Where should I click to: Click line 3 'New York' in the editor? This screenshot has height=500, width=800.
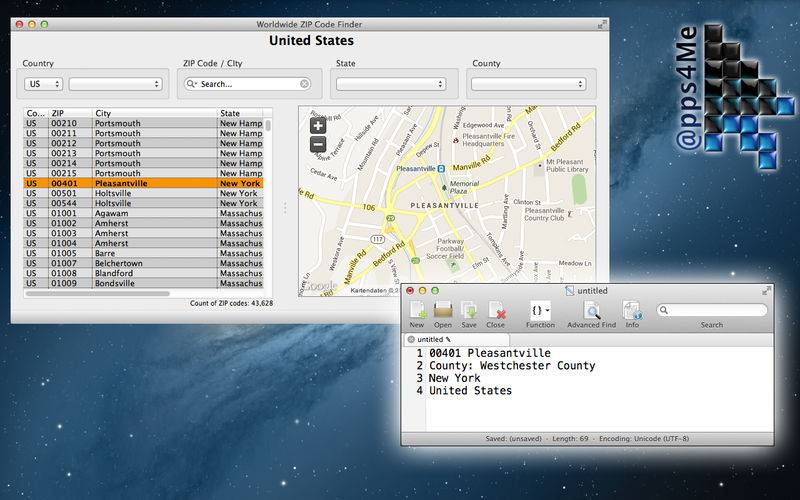[454, 378]
